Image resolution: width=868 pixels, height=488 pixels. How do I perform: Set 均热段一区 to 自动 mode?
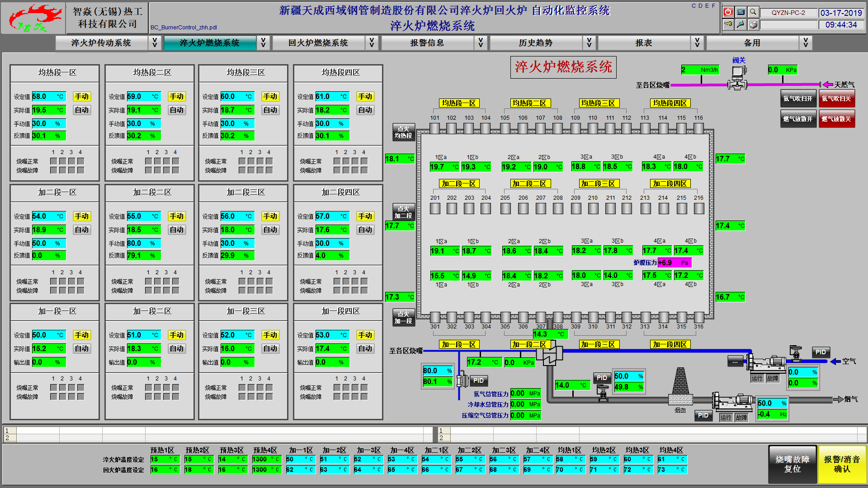(82, 110)
